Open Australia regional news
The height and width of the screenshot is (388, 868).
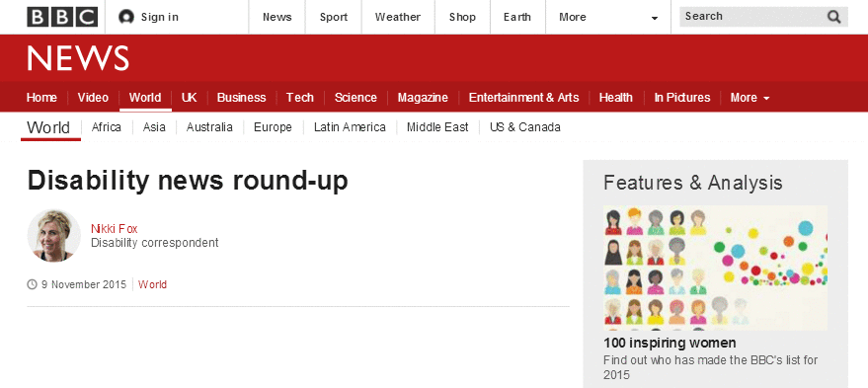coord(209,127)
